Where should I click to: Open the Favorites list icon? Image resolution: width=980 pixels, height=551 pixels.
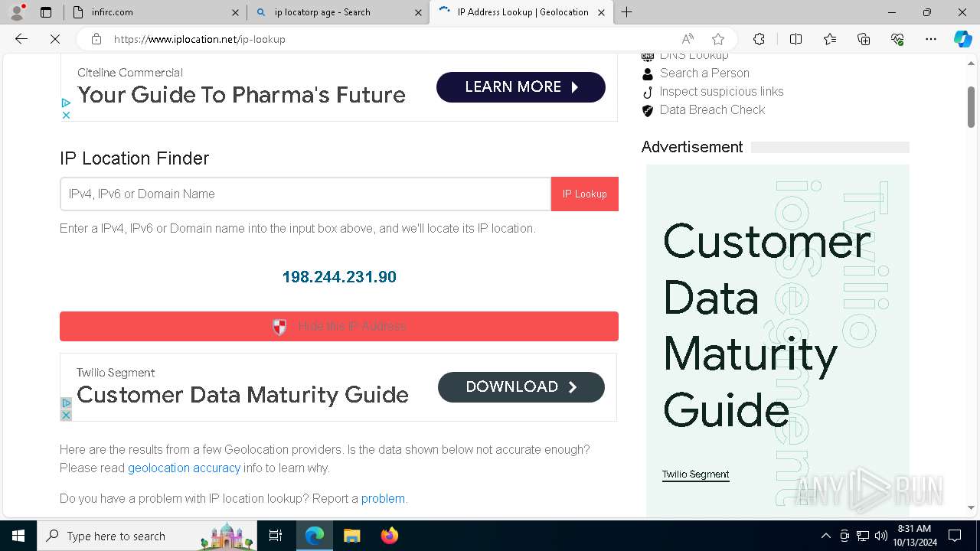[x=830, y=39]
